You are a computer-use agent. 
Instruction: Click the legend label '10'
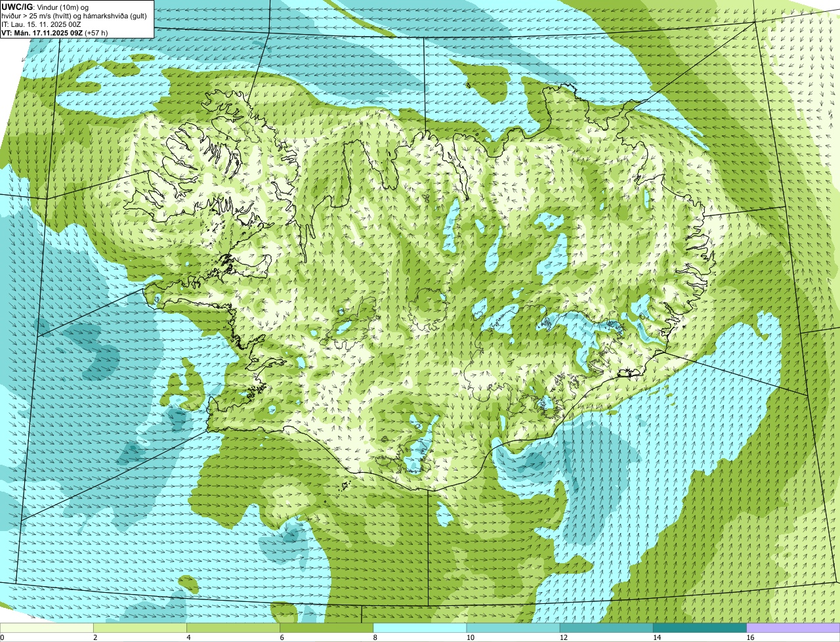(x=470, y=637)
